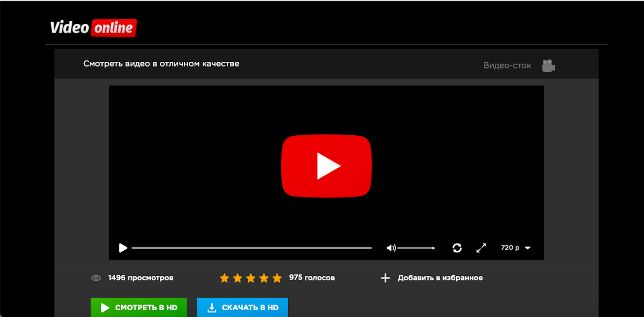This screenshot has height=317, width=644.
Task: Click the Video online logo
Action: coord(93,28)
